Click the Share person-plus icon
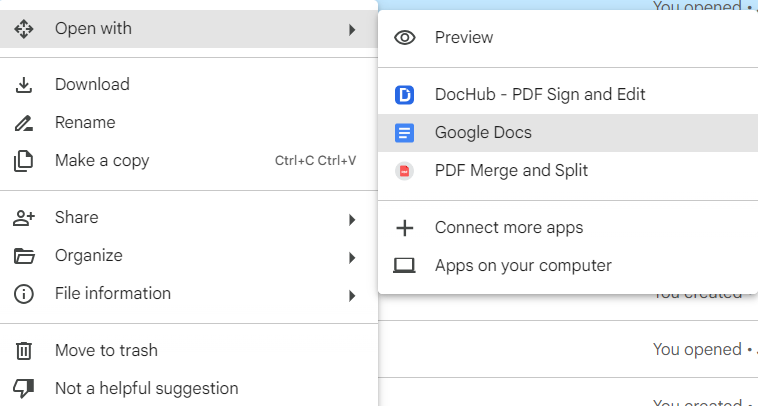The image size is (758, 406). [24, 218]
